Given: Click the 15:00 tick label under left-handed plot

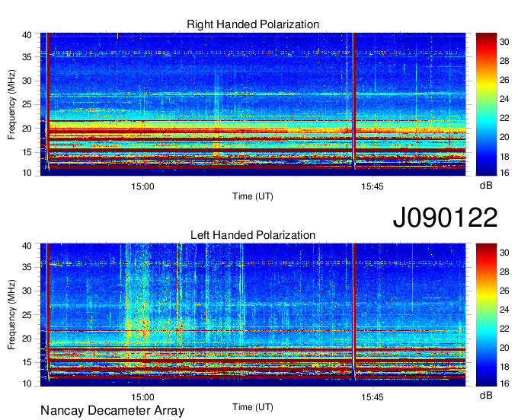Looking at the screenshot, I should click(x=142, y=397).
